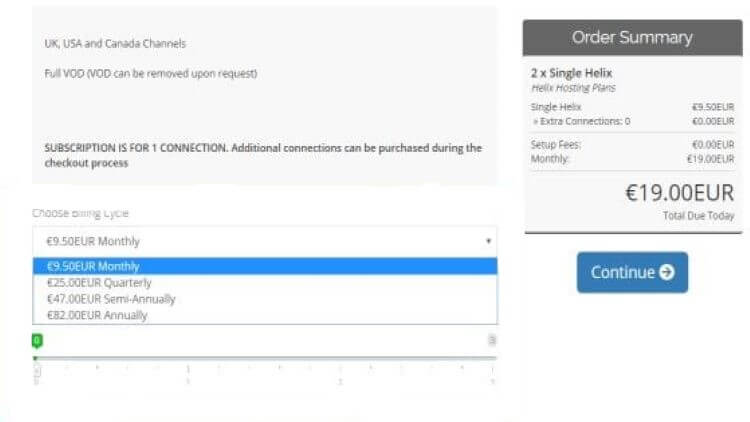Click the arrow icon inside Continue button

667,272
